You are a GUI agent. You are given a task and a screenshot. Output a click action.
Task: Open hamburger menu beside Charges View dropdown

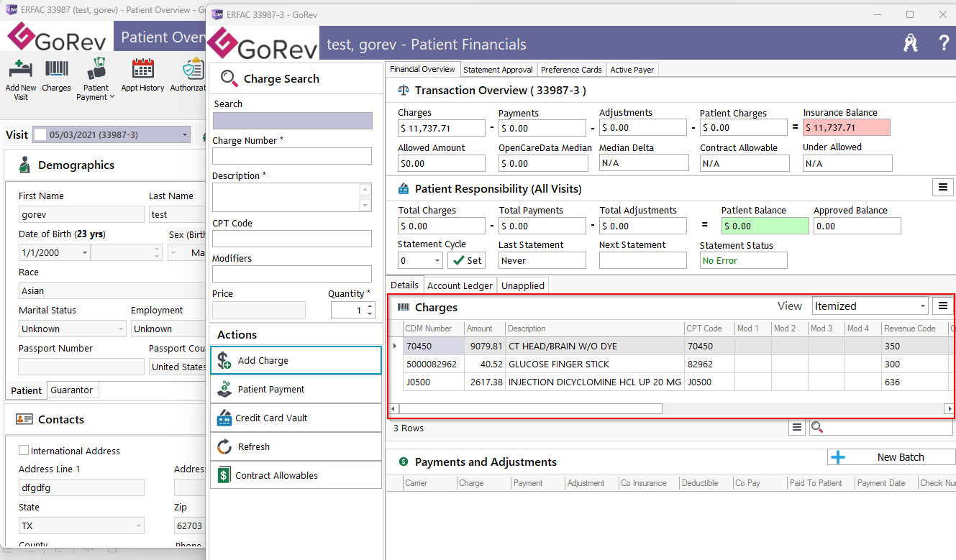pyautogui.click(x=942, y=306)
